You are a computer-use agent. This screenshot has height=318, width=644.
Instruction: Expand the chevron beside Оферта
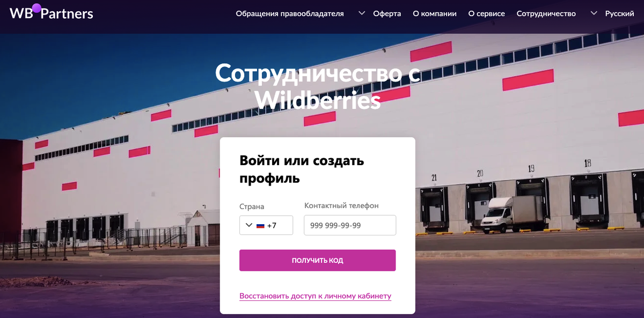(362, 13)
